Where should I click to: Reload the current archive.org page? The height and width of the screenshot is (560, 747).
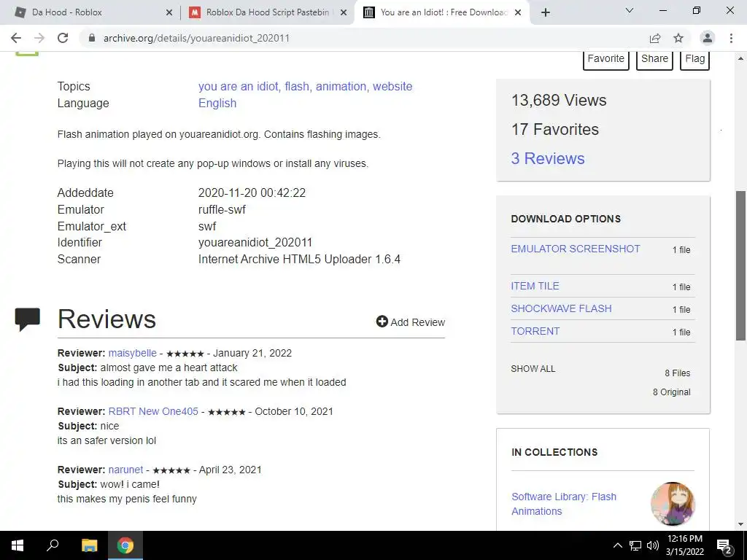click(x=63, y=38)
